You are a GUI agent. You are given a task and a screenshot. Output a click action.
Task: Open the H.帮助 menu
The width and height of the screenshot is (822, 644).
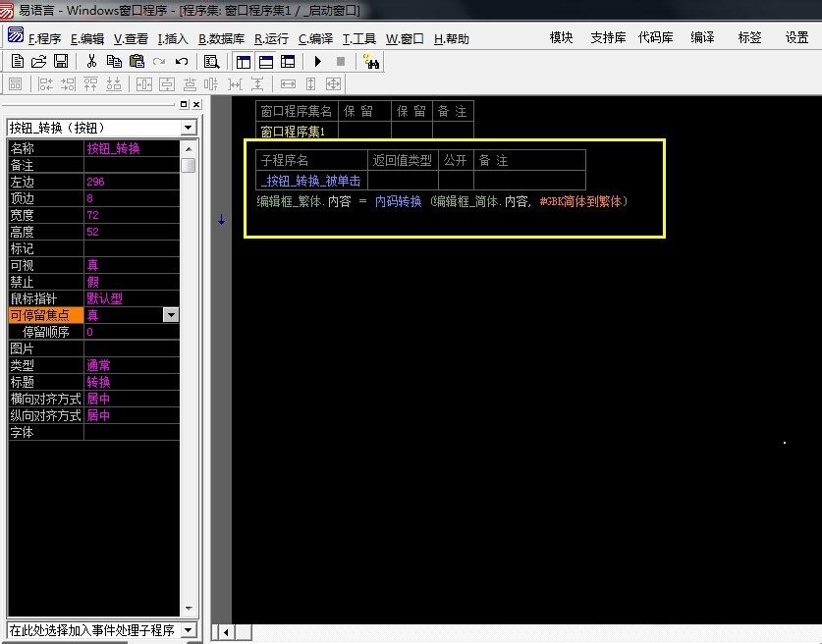452,38
